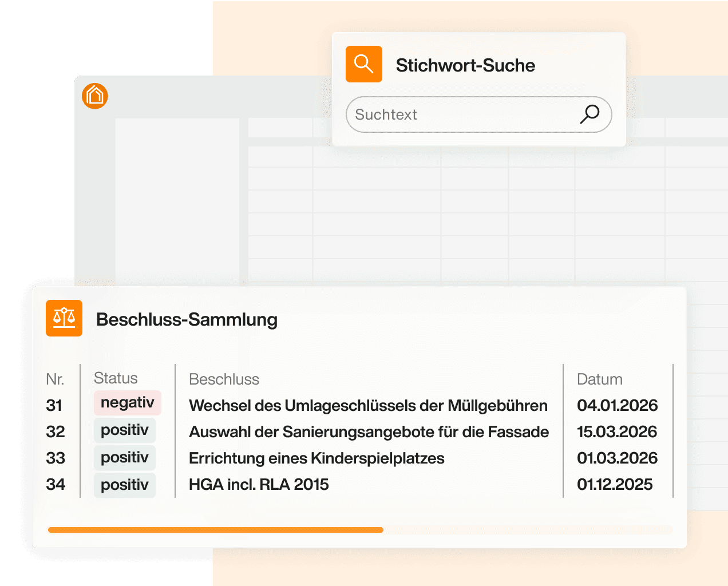Select the Stichwort-Suche heading

pos(465,65)
